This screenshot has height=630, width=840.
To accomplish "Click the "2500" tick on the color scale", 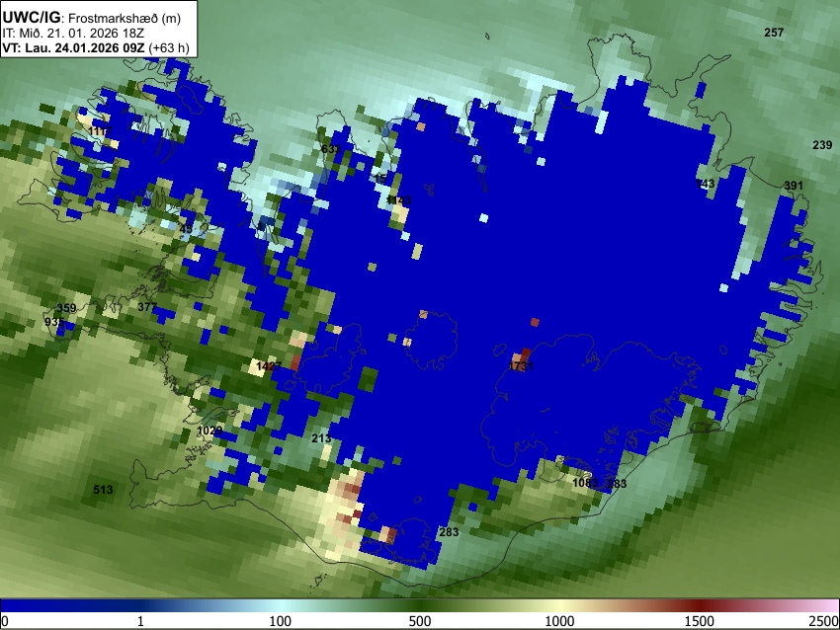I will pos(825,621).
